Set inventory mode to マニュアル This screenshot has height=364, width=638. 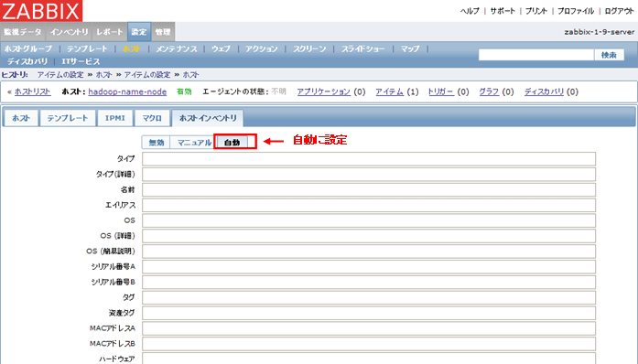tap(194, 143)
